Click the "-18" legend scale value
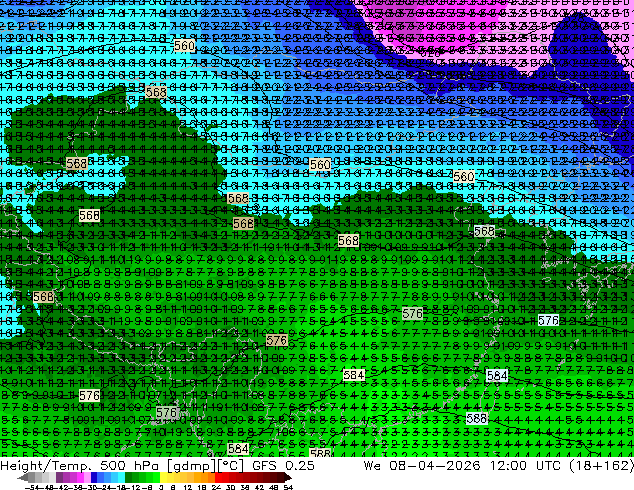 [118, 487]
